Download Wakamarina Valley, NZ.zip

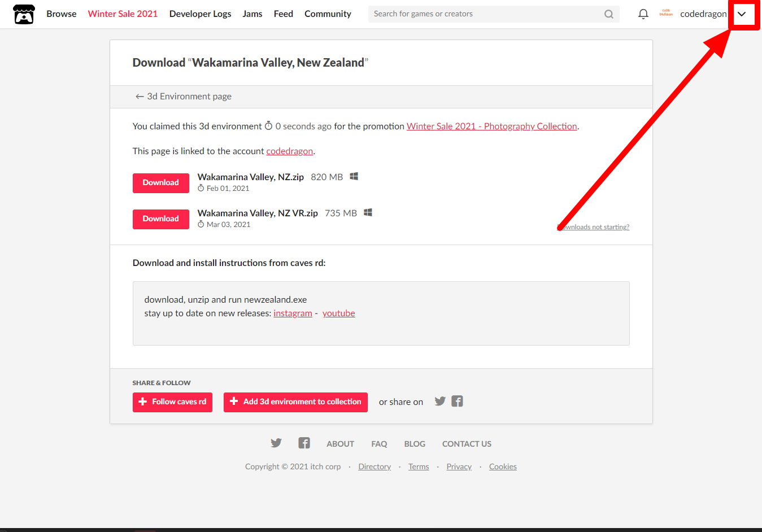click(x=161, y=183)
